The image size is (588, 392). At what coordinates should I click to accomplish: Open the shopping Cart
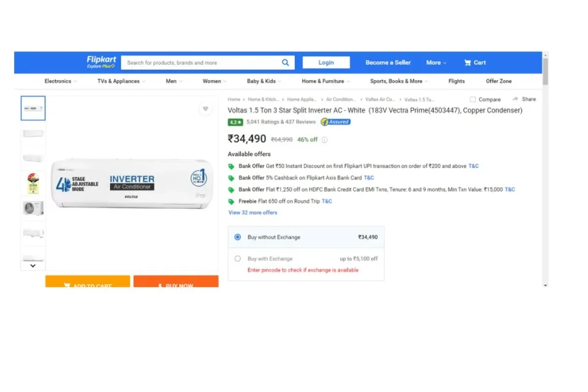pos(475,63)
